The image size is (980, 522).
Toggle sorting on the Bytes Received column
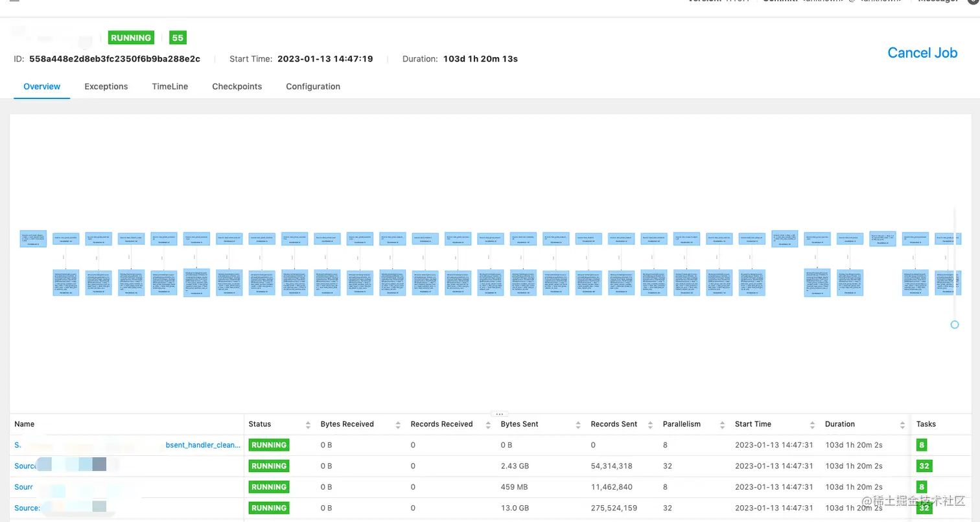pyautogui.click(x=398, y=424)
